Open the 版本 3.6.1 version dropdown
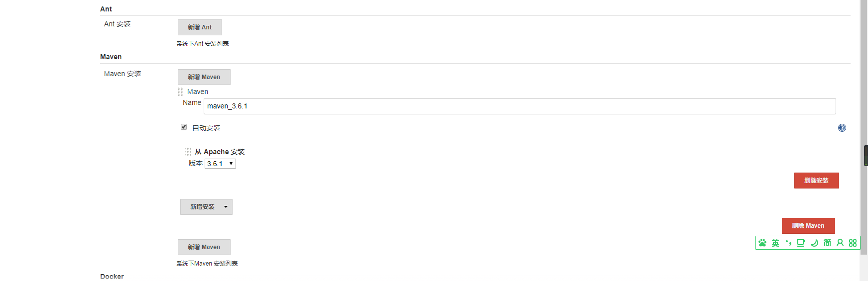868x281 pixels. [x=220, y=164]
